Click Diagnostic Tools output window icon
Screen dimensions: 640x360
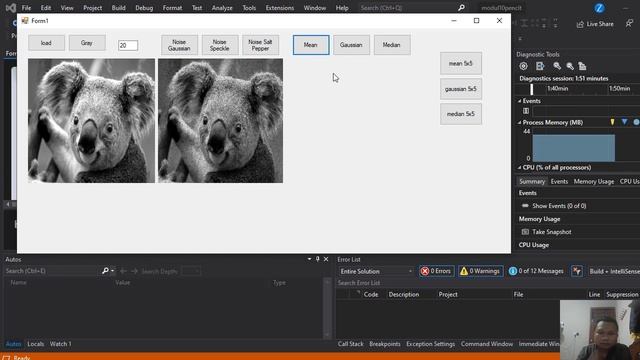click(540, 66)
